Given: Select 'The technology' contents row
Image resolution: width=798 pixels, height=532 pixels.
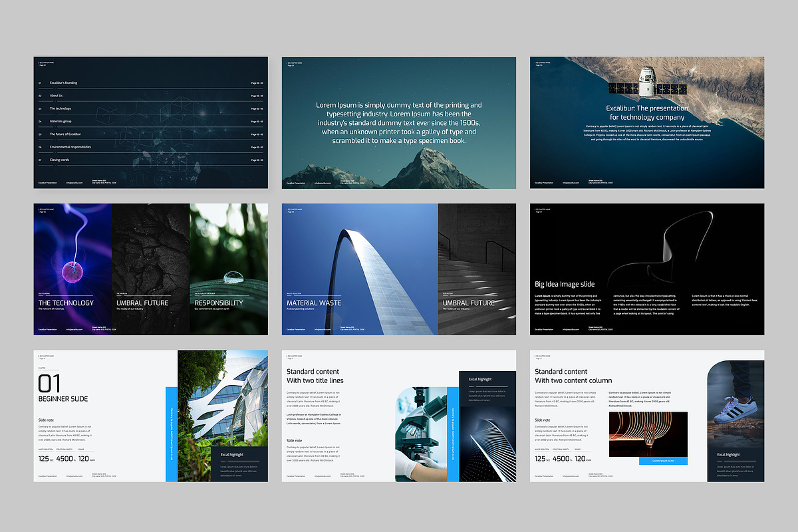Looking at the screenshot, I should 151,108.
